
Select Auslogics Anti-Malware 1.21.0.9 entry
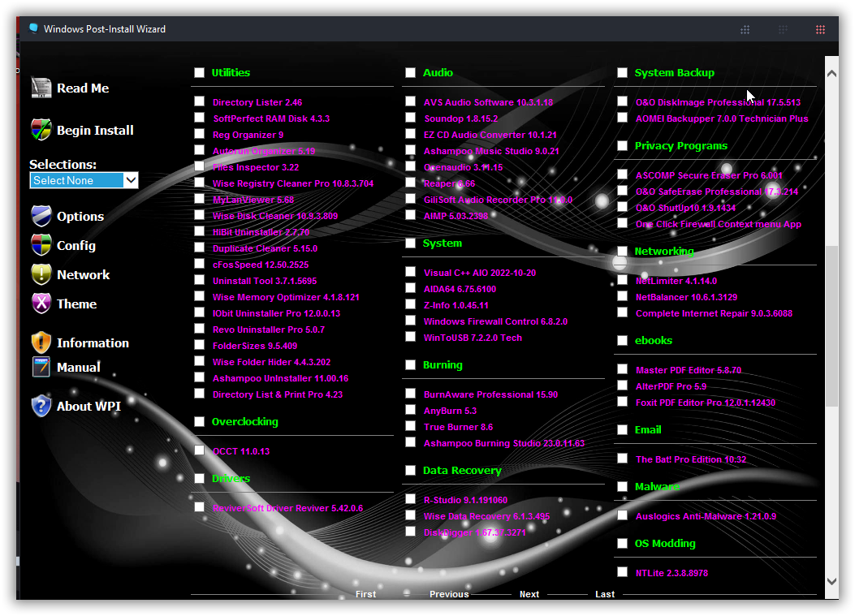(706, 517)
